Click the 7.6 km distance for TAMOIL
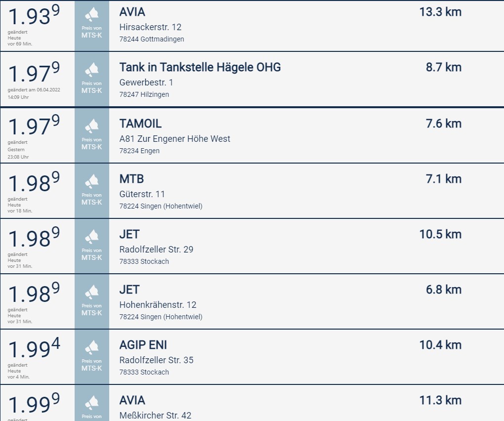 [444, 124]
